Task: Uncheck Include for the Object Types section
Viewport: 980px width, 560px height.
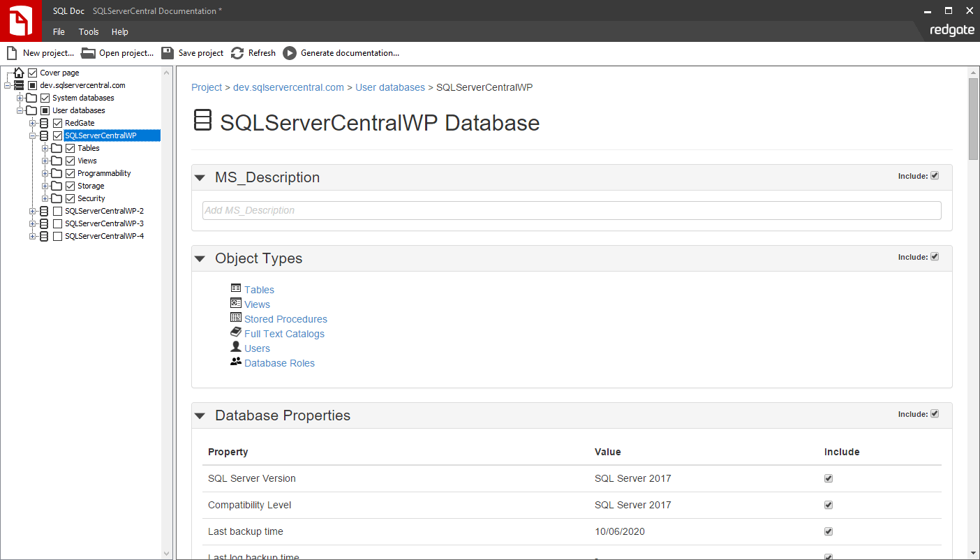Action: 935,256
